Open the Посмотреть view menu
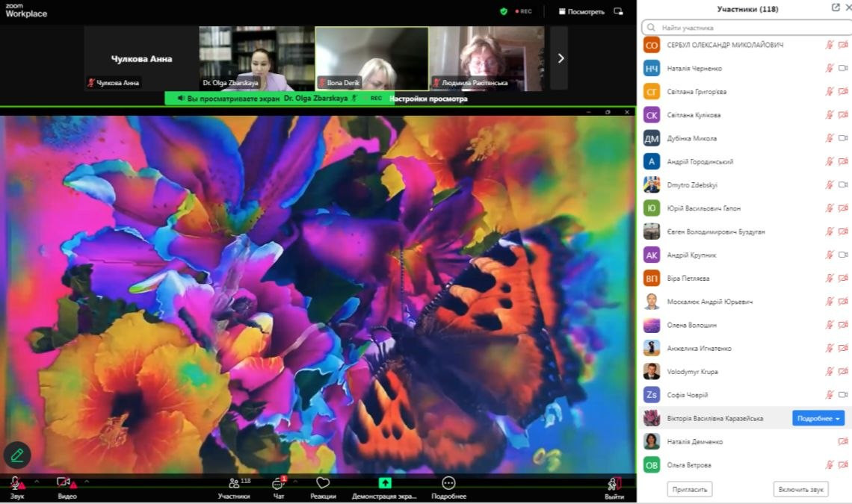This screenshot has width=852, height=504. tap(581, 11)
